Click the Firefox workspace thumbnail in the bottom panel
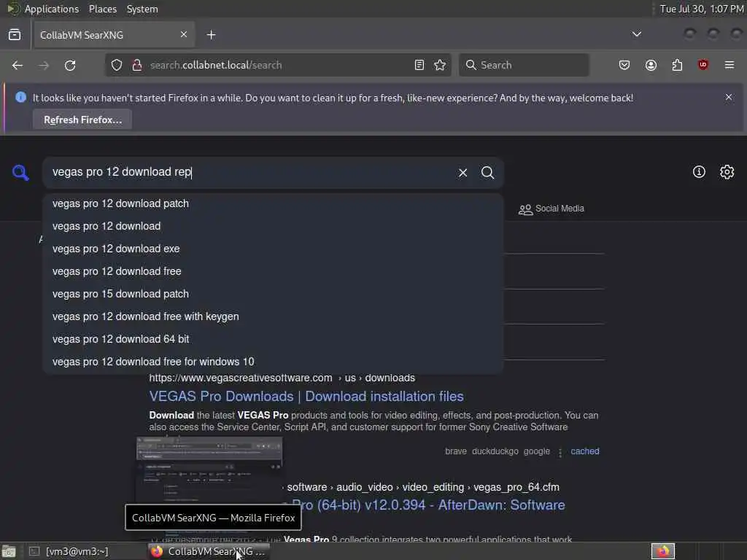 pyautogui.click(x=662, y=551)
